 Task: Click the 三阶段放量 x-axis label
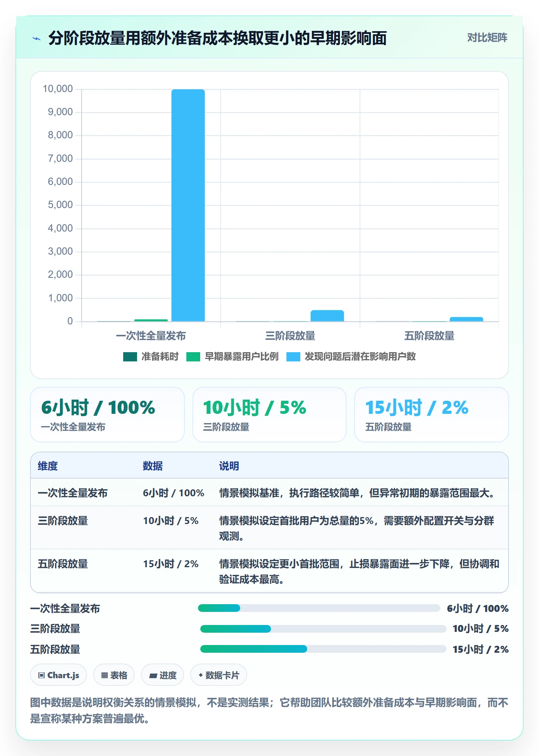290,336
